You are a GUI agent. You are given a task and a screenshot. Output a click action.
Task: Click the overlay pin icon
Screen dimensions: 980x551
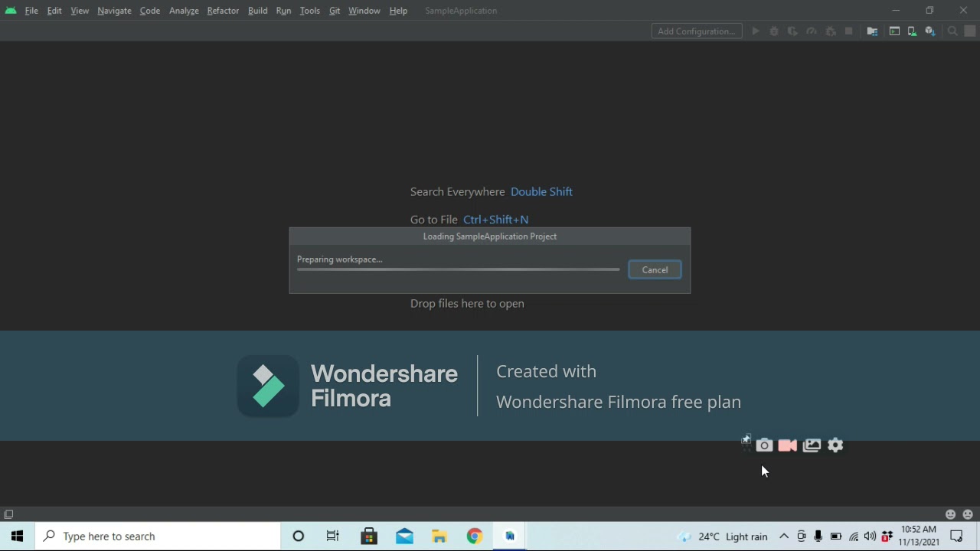[x=746, y=441]
